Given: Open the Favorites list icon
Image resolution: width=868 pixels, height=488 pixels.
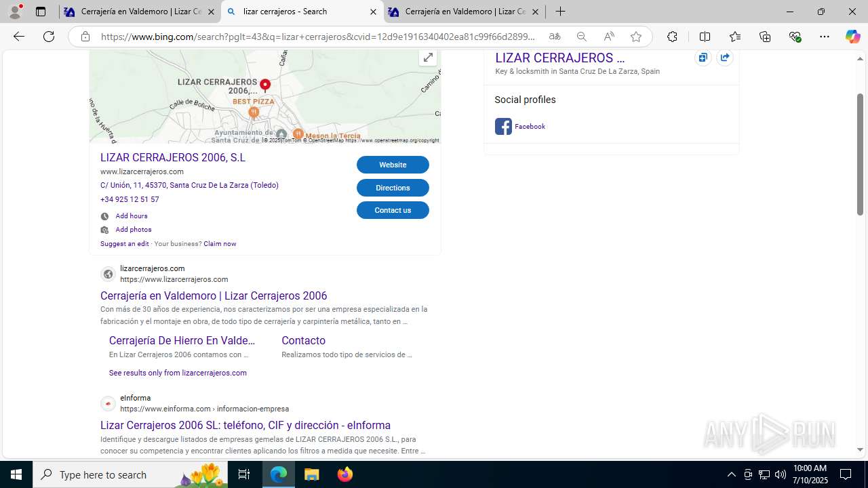Looking at the screenshot, I should 735,37.
